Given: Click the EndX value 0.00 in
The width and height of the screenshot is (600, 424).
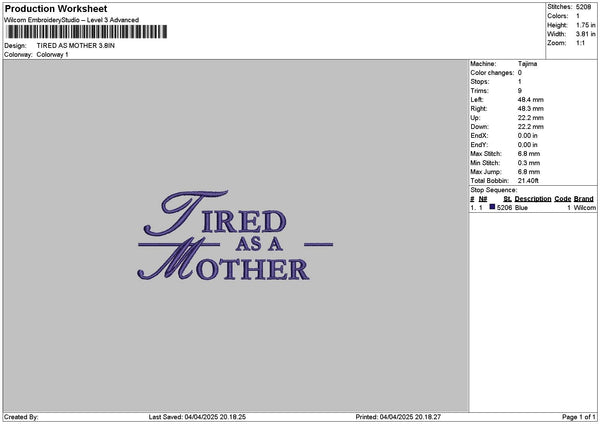Looking at the screenshot, I should coord(528,136).
